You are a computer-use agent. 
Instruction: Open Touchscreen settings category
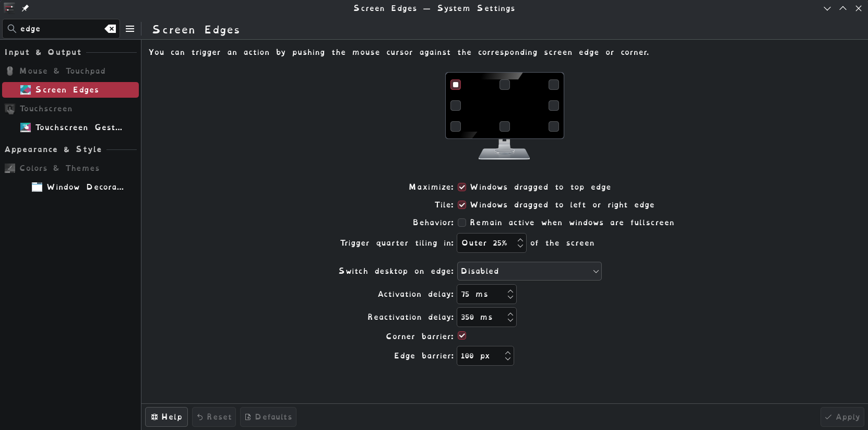tap(70, 109)
